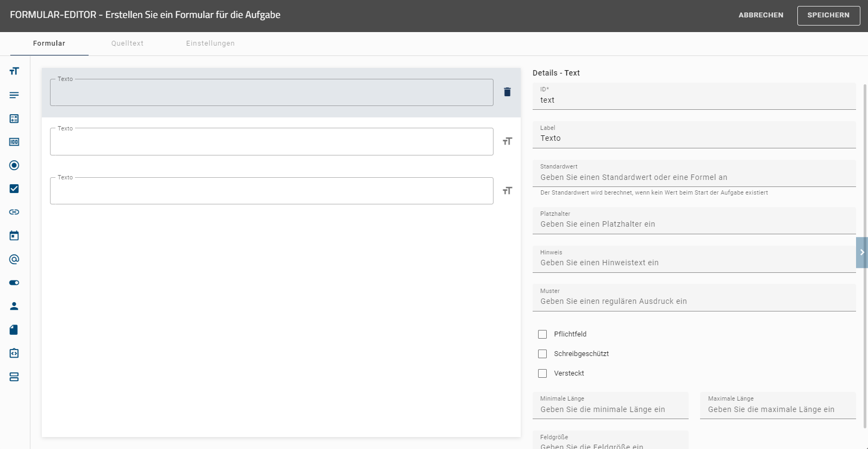This screenshot has width=868, height=449.
Task: Add a toggle switch element from sidebar
Action: 14,283
